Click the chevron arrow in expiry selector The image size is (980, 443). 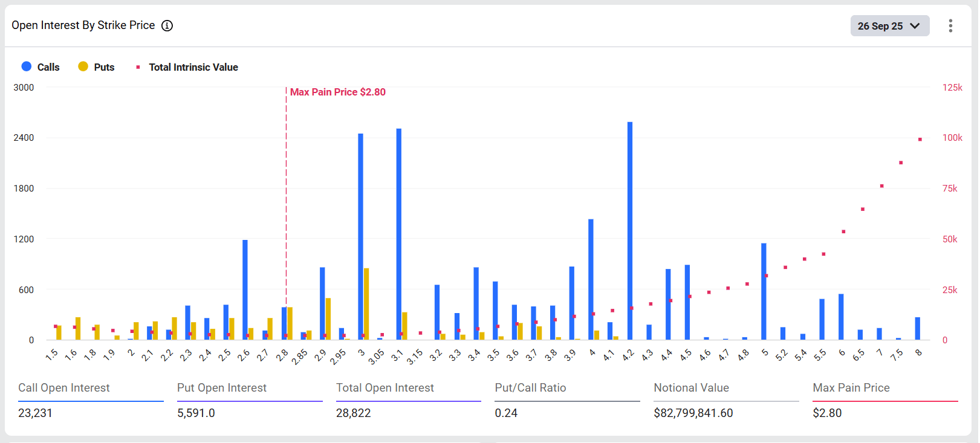pyautogui.click(x=915, y=26)
